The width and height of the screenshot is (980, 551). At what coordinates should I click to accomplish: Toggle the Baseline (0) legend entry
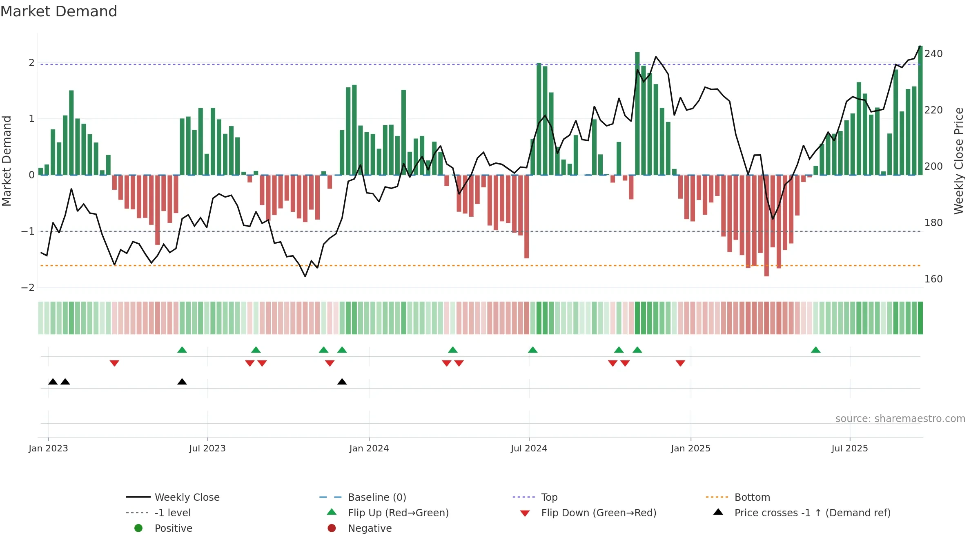pyautogui.click(x=363, y=497)
